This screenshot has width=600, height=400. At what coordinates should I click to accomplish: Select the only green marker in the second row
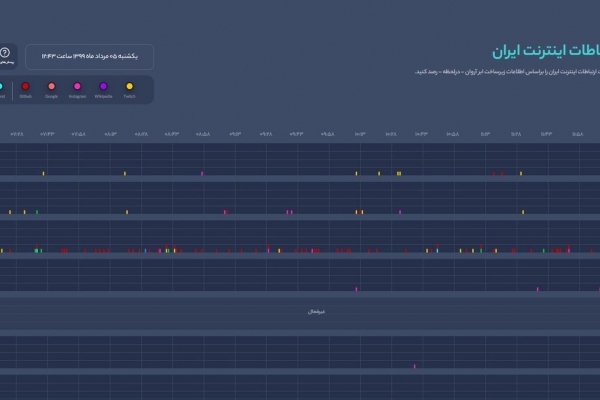click(37, 212)
